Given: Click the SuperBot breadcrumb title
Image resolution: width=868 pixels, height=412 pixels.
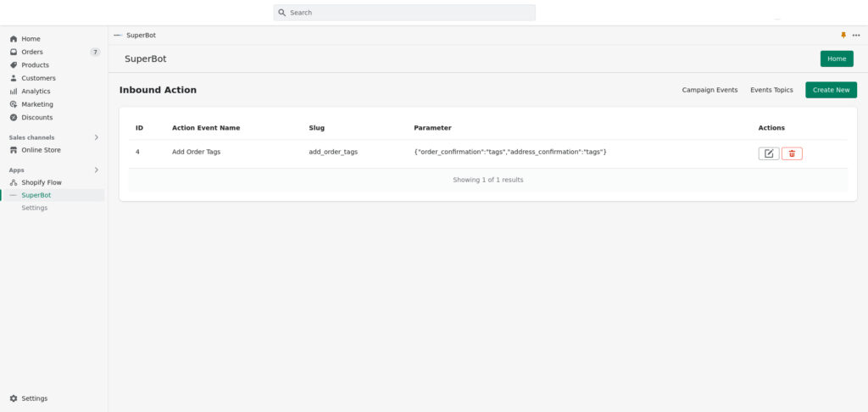Looking at the screenshot, I should click(142, 36).
